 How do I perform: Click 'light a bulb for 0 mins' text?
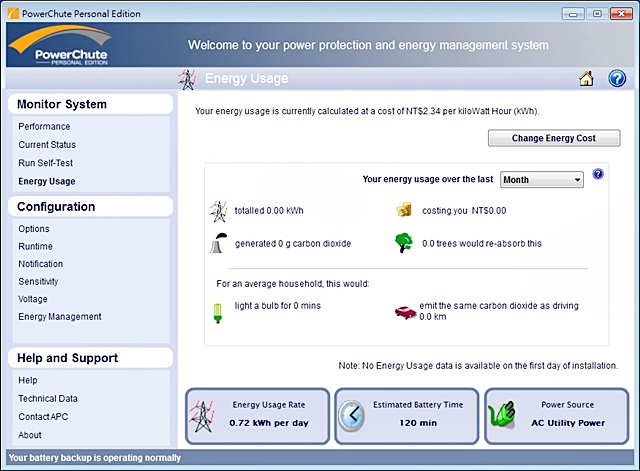pyautogui.click(x=278, y=306)
